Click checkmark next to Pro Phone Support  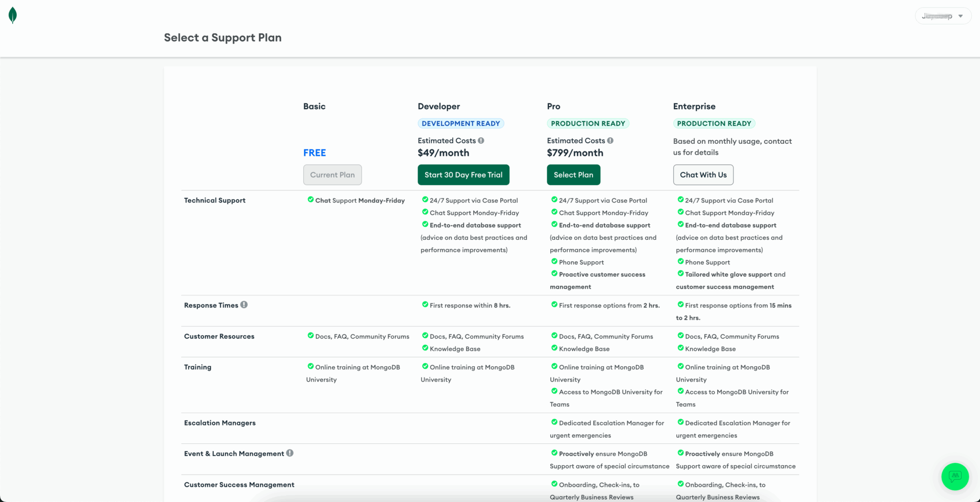554,261
